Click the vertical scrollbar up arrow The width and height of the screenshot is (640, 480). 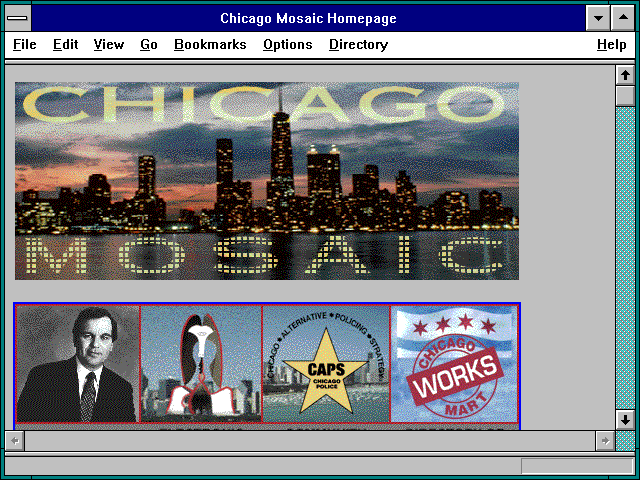click(625, 75)
